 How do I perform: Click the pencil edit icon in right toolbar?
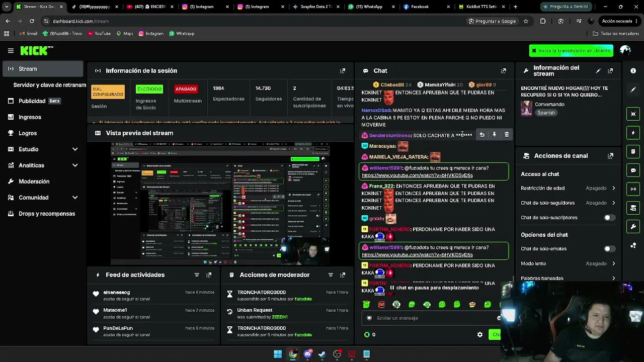click(x=633, y=89)
